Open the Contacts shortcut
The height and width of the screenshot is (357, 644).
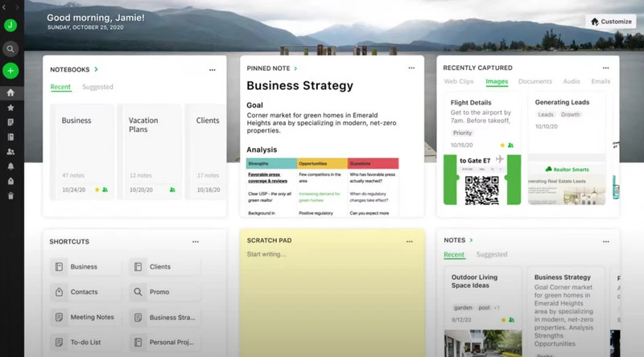[85, 292]
